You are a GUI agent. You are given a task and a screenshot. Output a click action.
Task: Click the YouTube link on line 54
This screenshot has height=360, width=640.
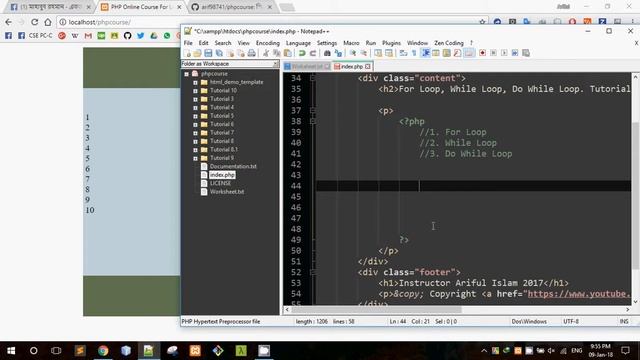(579, 294)
